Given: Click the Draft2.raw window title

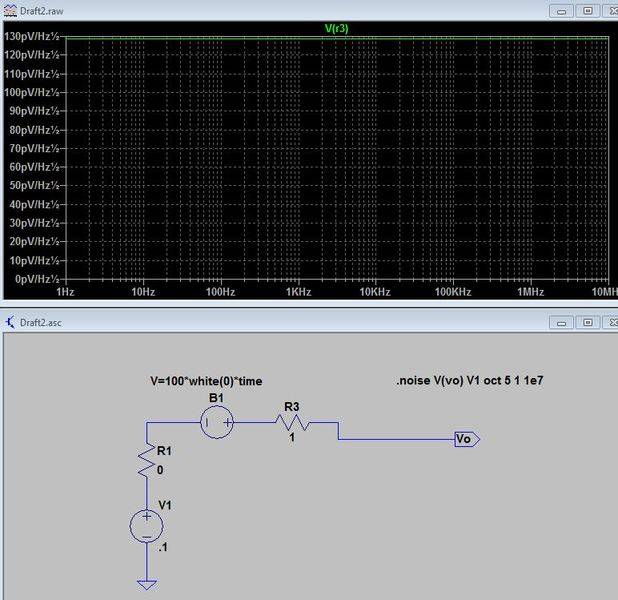Looking at the screenshot, I should click(41, 11).
